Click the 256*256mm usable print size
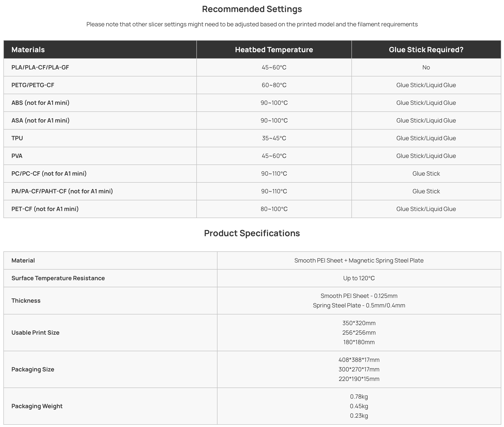 click(359, 332)
